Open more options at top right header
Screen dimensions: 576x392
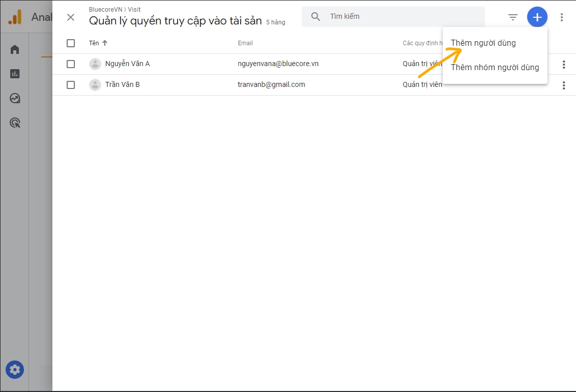coord(562,17)
